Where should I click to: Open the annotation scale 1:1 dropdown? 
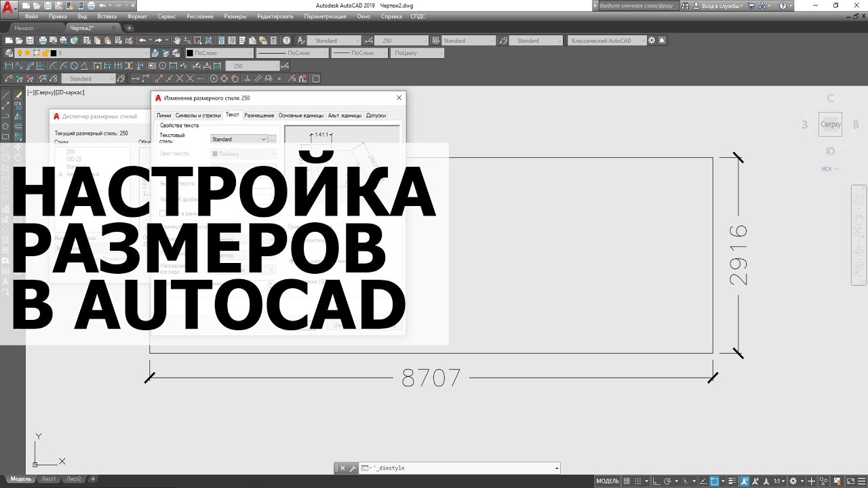[781, 481]
